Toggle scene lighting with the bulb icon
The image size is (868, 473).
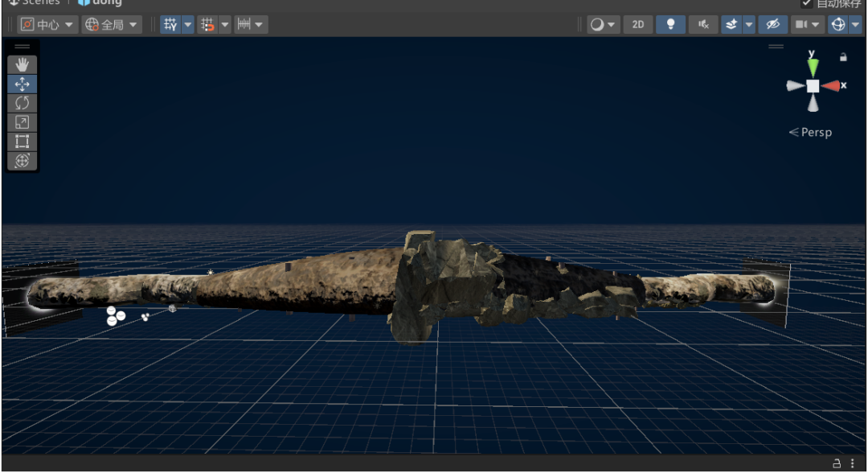click(x=670, y=24)
